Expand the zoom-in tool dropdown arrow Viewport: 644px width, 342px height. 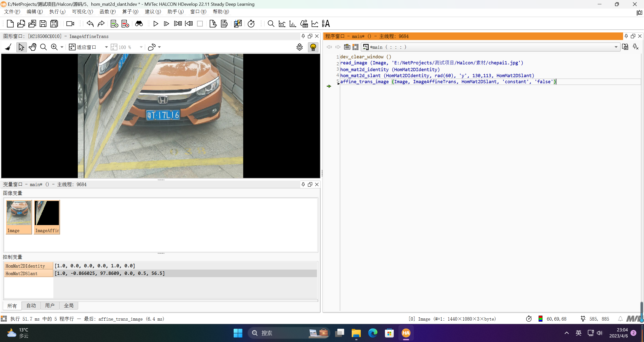(x=62, y=47)
